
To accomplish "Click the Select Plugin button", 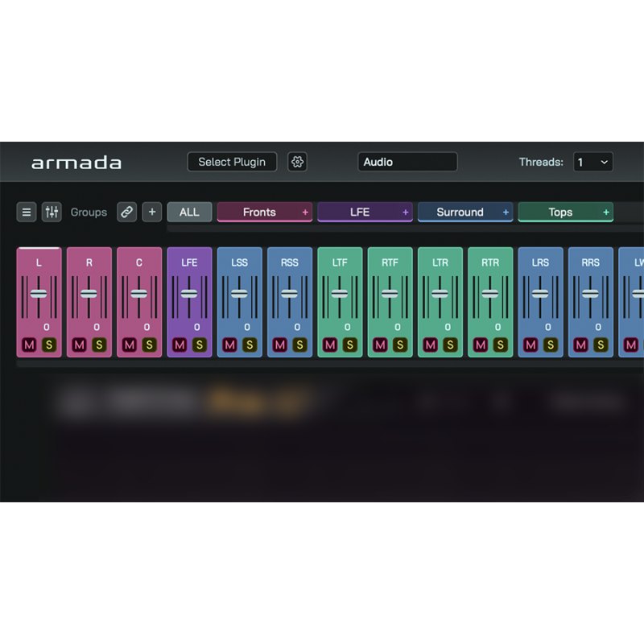I will coord(232,162).
